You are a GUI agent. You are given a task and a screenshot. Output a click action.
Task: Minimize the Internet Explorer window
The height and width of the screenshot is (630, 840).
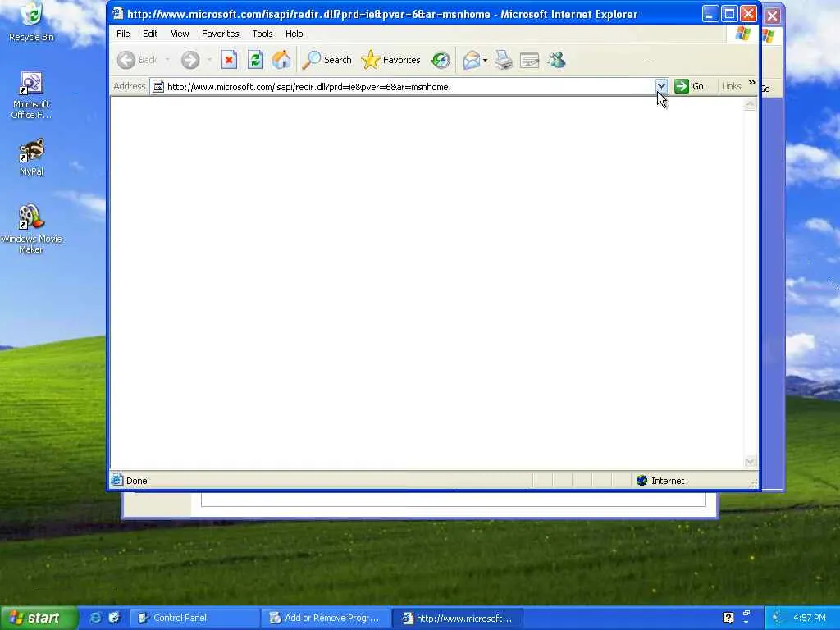(x=710, y=14)
